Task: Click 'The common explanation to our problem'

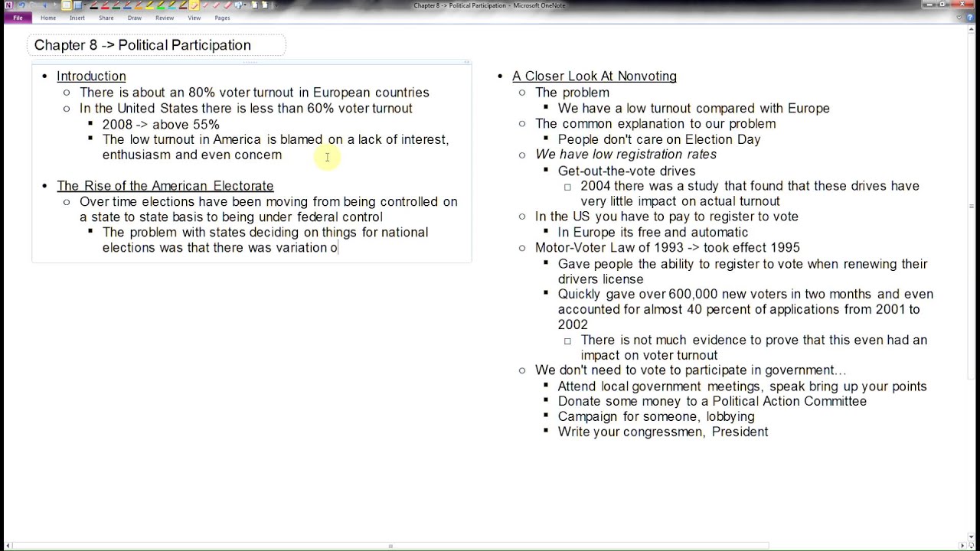Action: tap(655, 124)
